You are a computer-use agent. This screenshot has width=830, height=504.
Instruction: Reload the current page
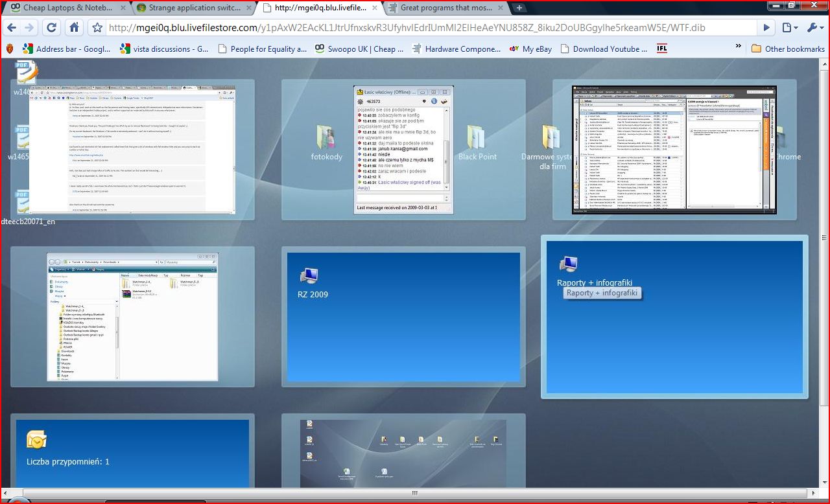52,28
